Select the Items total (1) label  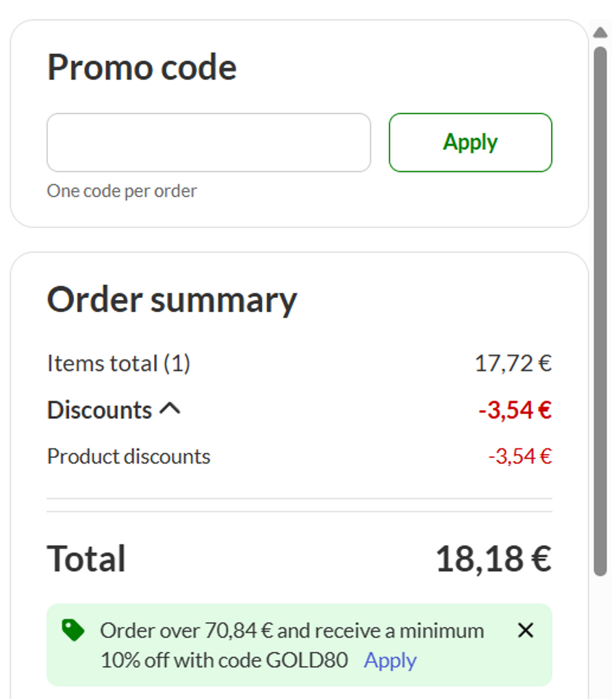coord(118,363)
